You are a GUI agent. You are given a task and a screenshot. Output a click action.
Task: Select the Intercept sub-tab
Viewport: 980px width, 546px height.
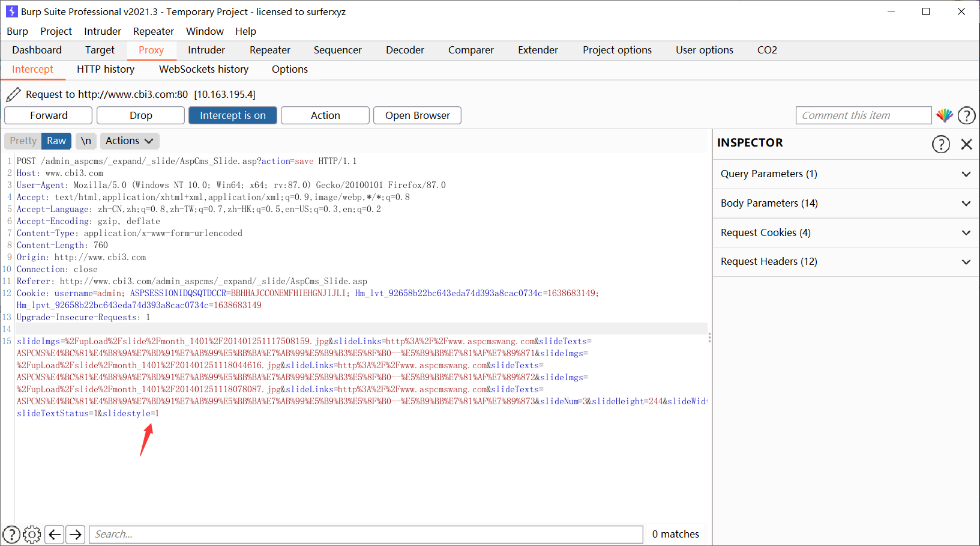[x=32, y=69]
